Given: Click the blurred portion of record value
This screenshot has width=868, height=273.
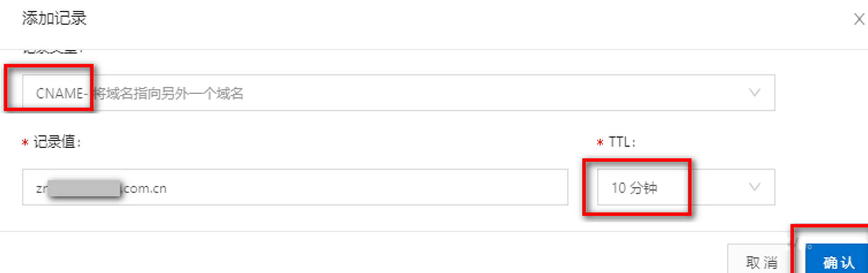Looking at the screenshot, I should click(x=84, y=189).
